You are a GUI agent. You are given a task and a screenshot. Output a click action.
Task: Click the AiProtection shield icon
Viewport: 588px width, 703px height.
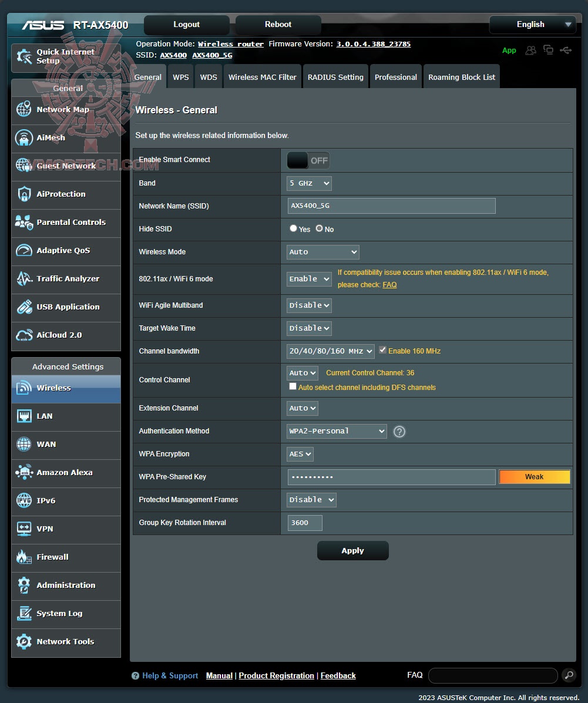pos(23,194)
